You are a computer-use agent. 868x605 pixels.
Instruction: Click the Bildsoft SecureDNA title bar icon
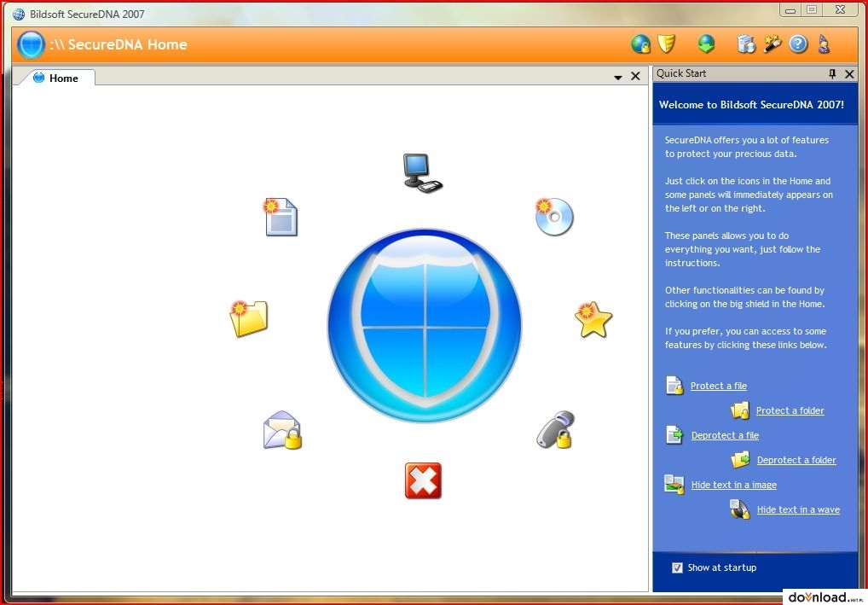point(19,14)
